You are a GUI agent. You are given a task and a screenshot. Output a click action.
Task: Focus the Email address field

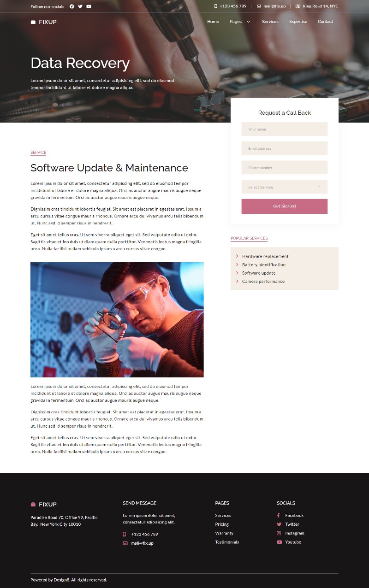(x=284, y=148)
